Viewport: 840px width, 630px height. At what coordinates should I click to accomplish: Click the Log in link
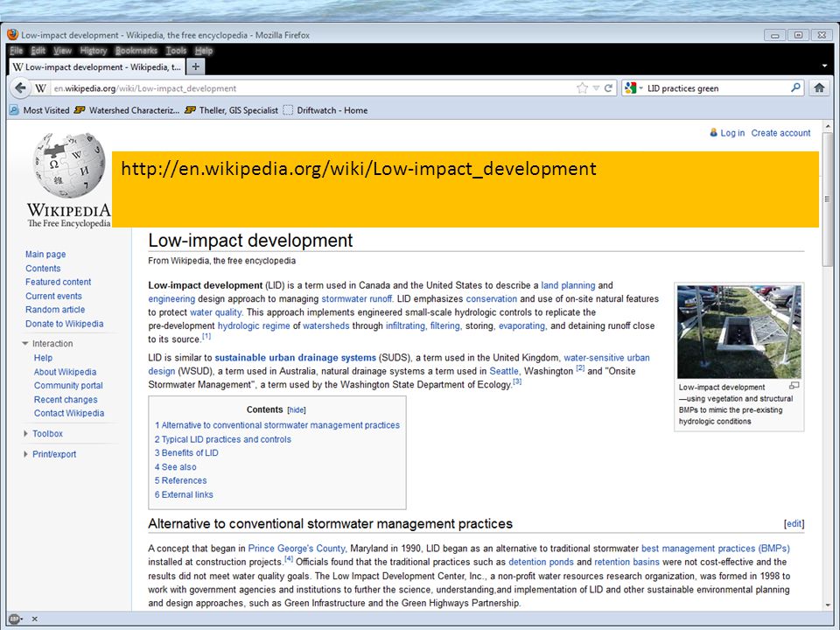(732, 133)
